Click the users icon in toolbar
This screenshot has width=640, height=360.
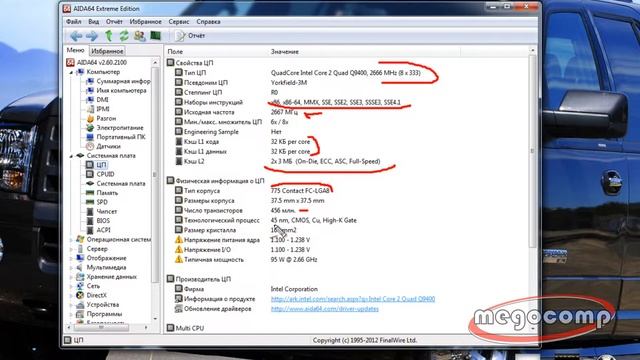coord(140,36)
